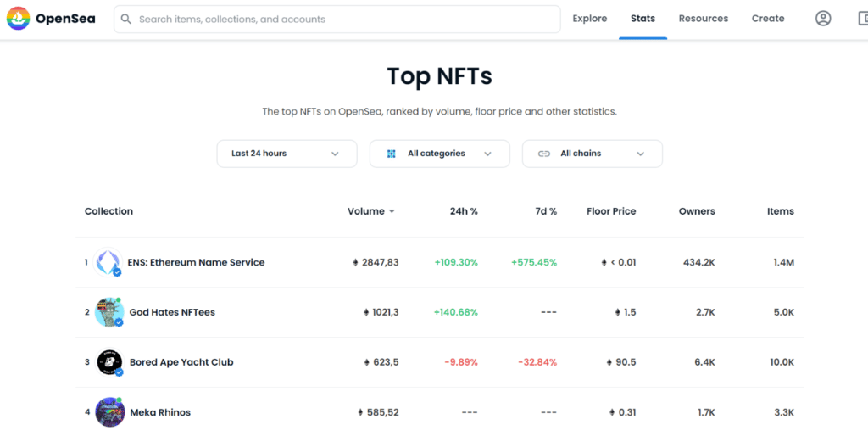Open Bored Ape Yacht Club collection

[181, 361]
